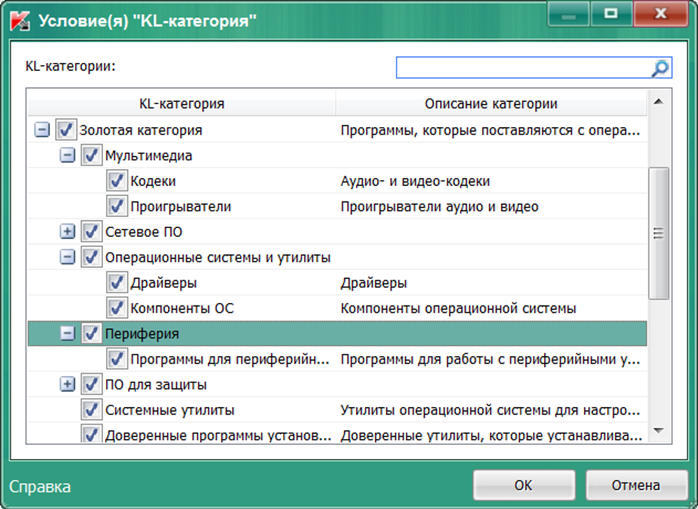Toggle the Мультимедиа checkbox
The height and width of the screenshot is (509, 698).
[x=91, y=155]
